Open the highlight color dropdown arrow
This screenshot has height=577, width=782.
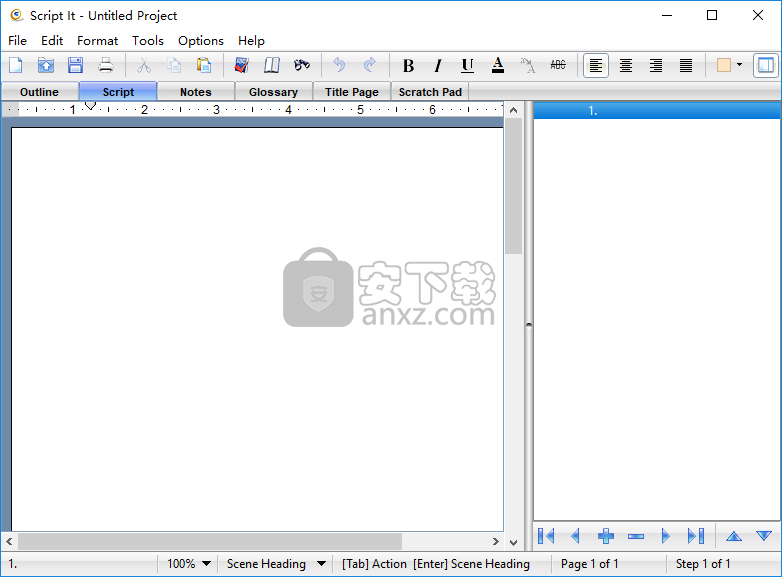740,65
